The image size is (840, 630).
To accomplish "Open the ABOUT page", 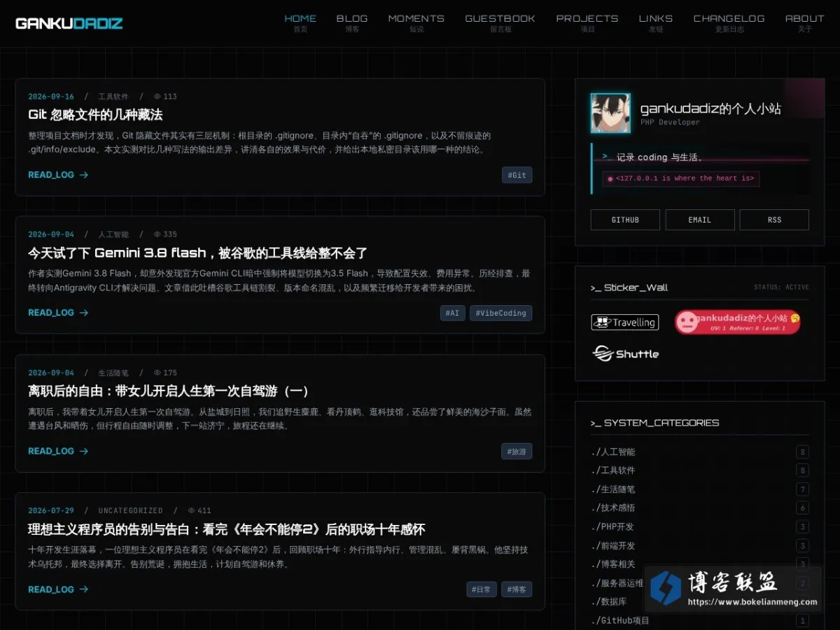I will (x=805, y=23).
